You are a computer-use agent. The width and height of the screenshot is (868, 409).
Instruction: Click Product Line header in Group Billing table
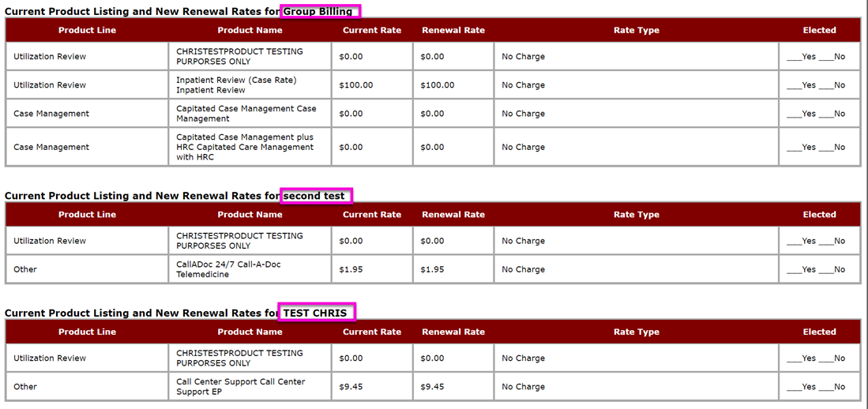[x=87, y=31]
